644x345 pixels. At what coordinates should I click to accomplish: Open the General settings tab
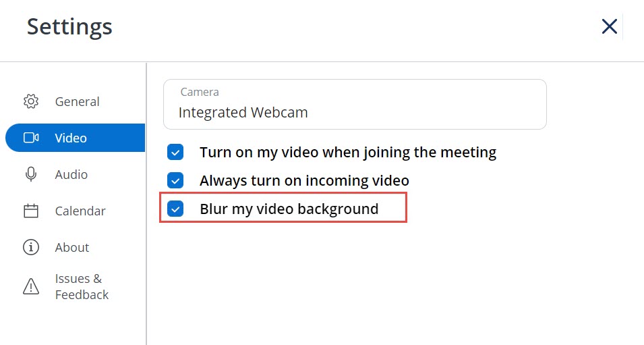pyautogui.click(x=75, y=101)
